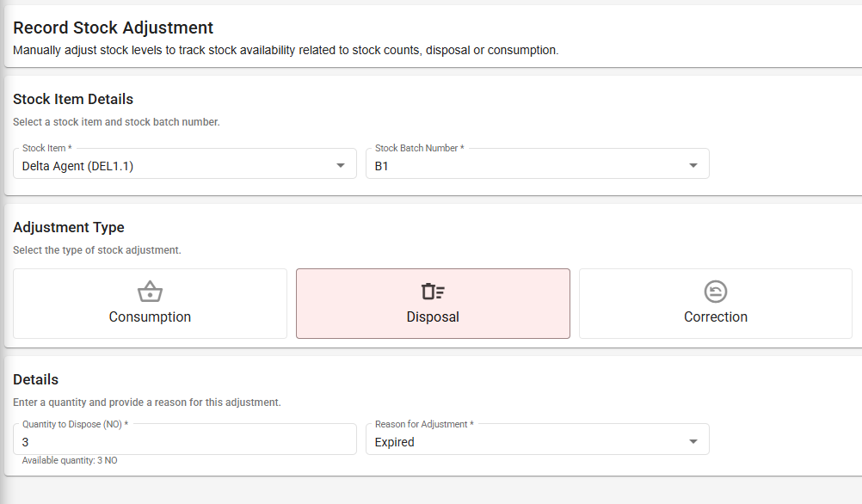Select the Disposal adjustment type label

(433, 317)
